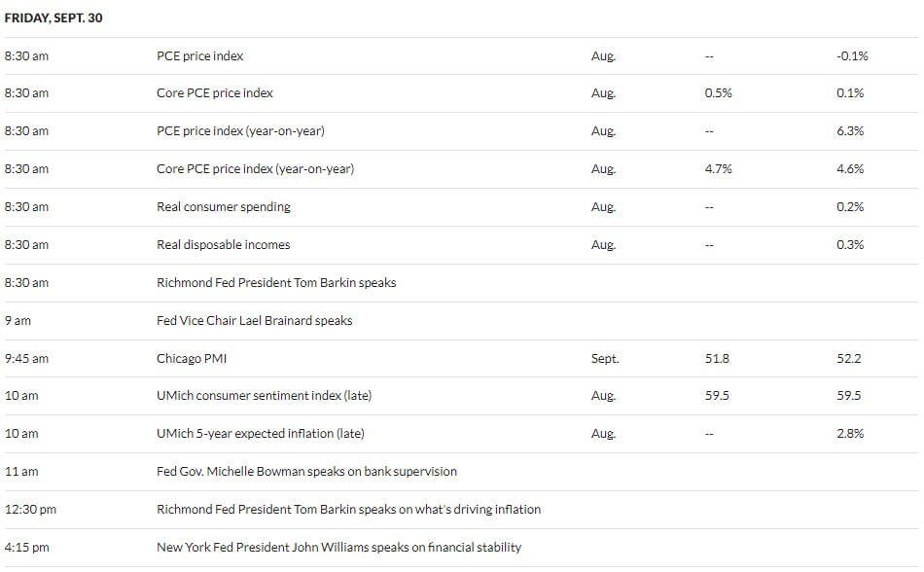This screenshot has width=924, height=572.
Task: Click Fed Gov. Michelle Bowman speaks on bank supervision
Action: tap(306, 471)
